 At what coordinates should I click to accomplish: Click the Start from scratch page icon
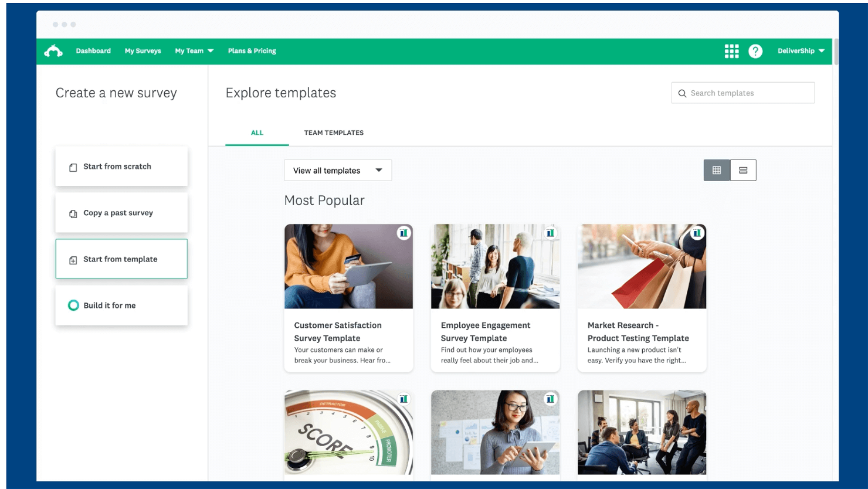click(x=73, y=167)
